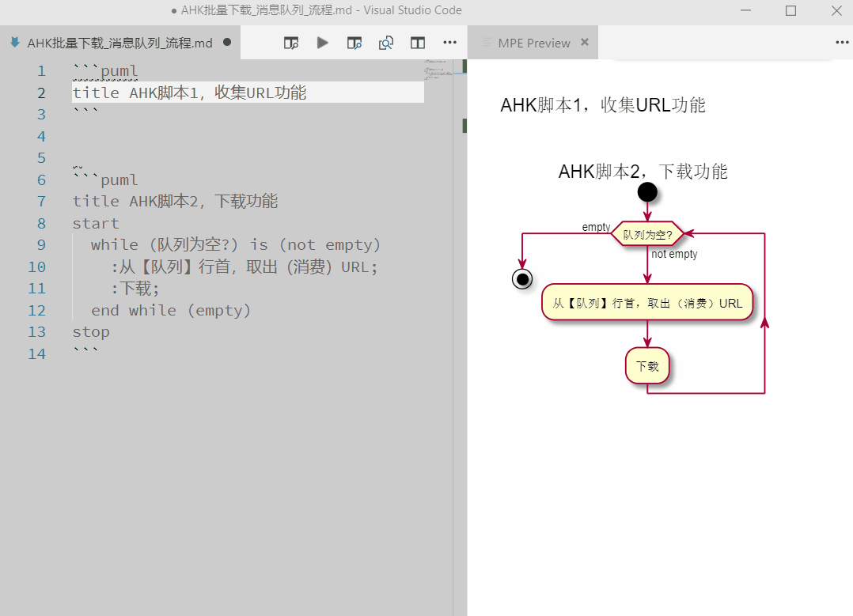Click the code minimap thumbnail
853x616 pixels.
(438, 70)
